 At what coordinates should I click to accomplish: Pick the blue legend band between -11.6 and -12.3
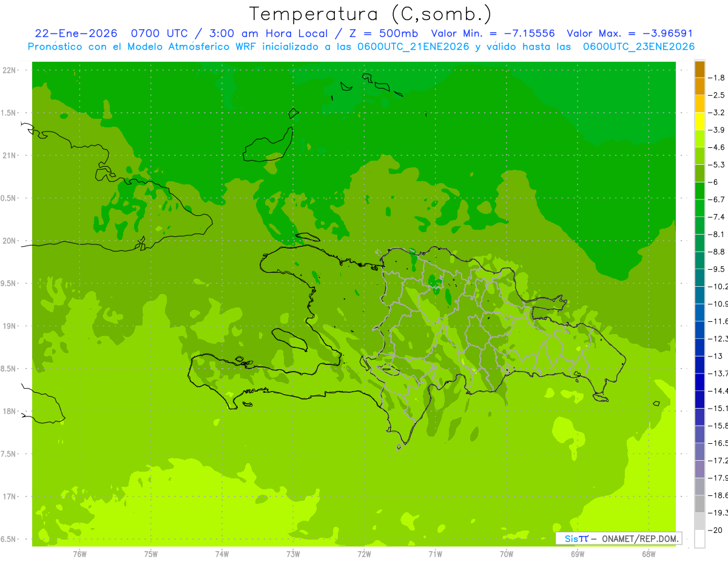pos(699,330)
